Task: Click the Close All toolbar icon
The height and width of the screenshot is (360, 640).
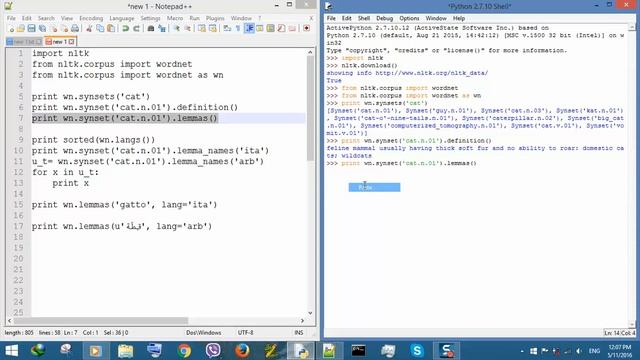Action: (x=64, y=28)
